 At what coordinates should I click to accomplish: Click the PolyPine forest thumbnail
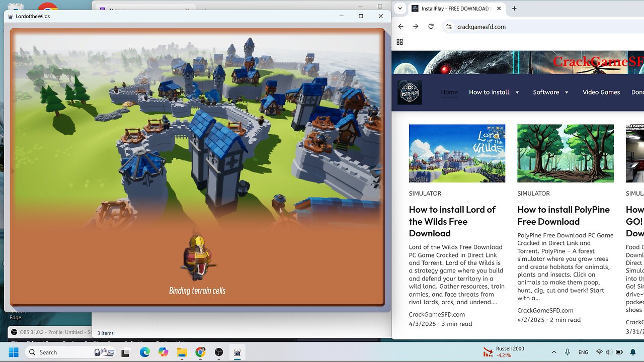pos(566,153)
